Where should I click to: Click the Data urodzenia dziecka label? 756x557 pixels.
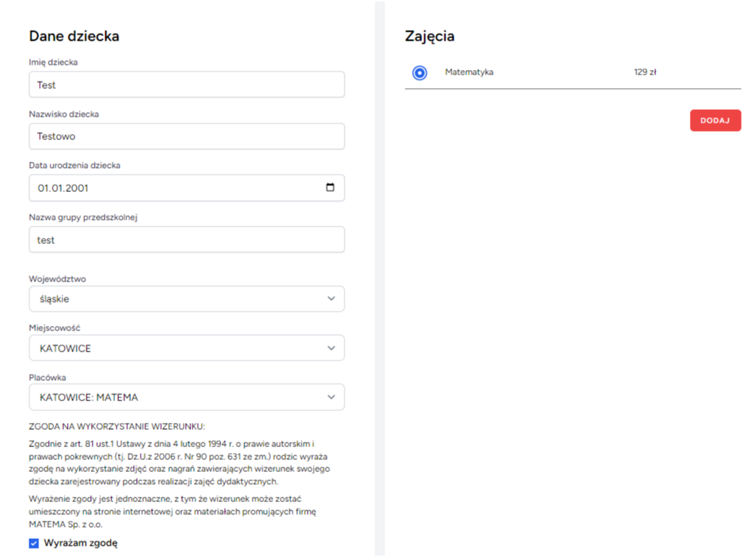point(74,165)
